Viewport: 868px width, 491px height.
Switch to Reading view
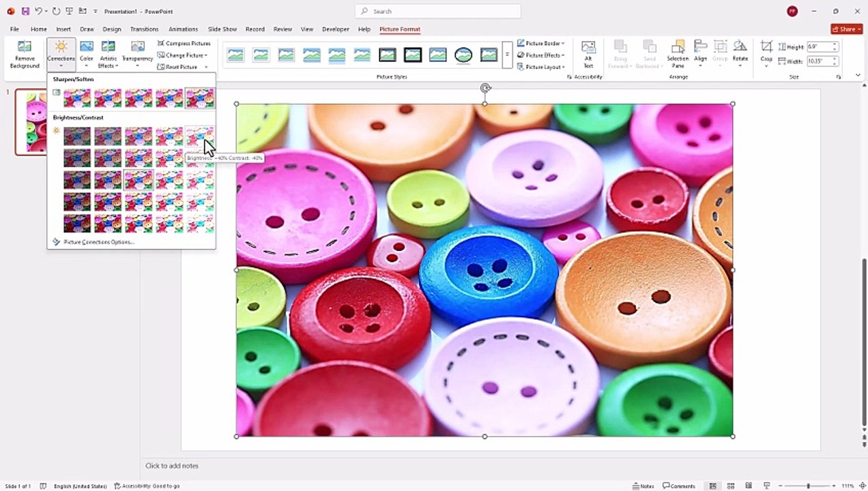coord(749,486)
